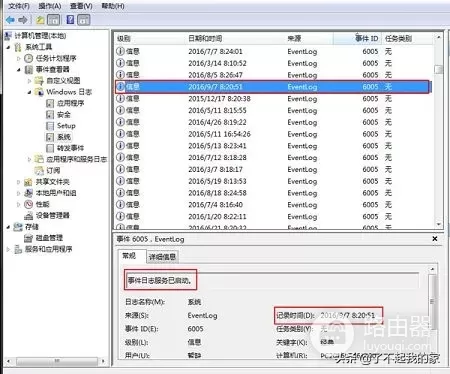Click the 磁盘管理 icon
The height and width of the screenshot is (374, 450).
click(28, 238)
